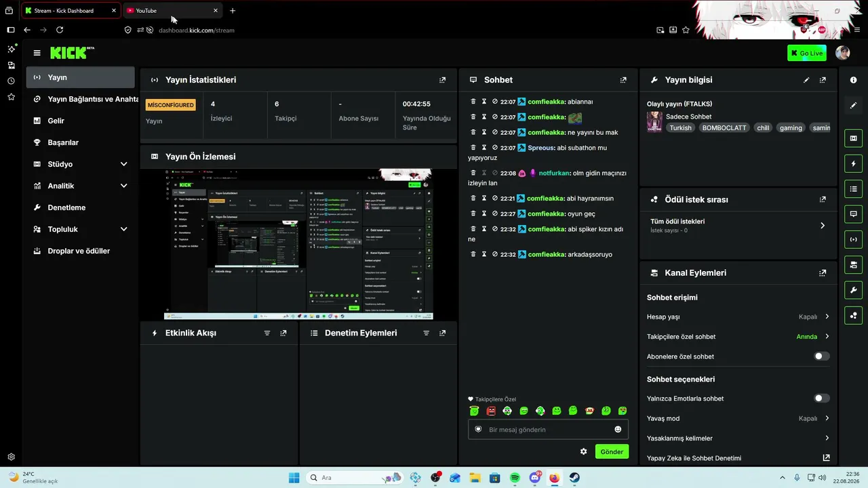Screen dimensions: 868x488
Task: Open Steam from the taskbar
Action: coord(574,478)
